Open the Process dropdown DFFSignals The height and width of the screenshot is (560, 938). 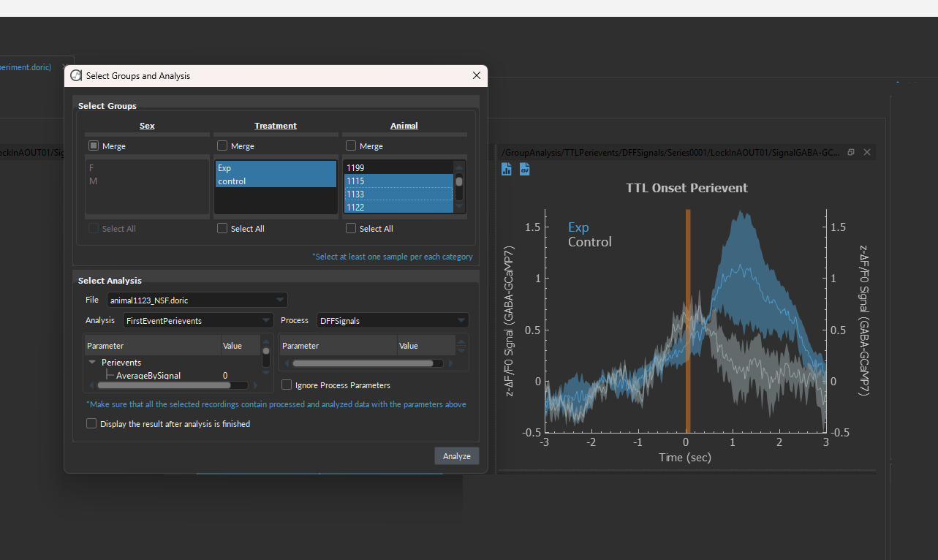[x=392, y=320]
